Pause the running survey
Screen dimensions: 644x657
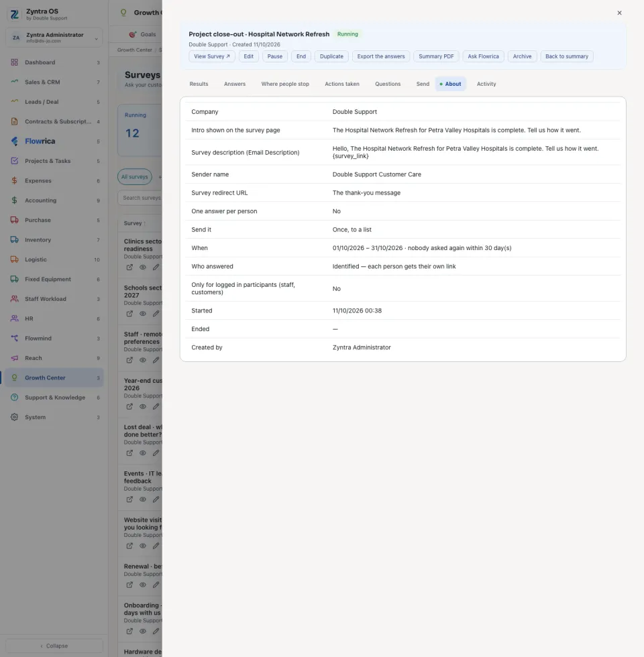point(275,56)
